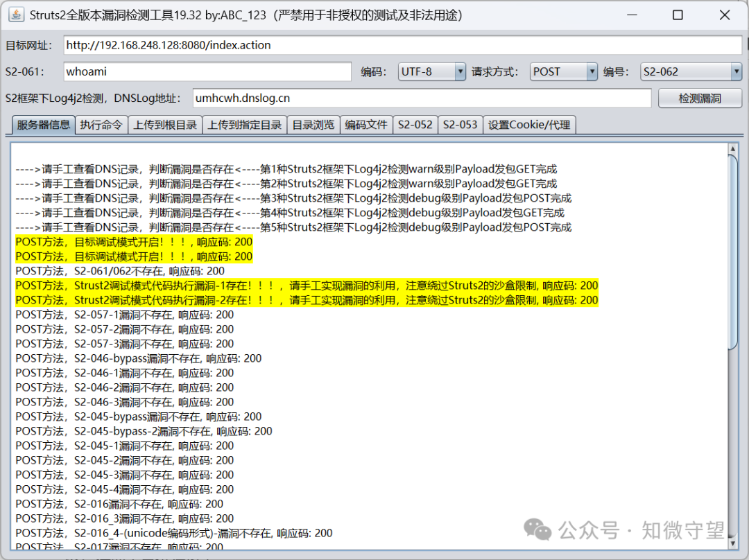Click the S2-061 whoami command field
The image size is (749, 560).
pos(207,71)
